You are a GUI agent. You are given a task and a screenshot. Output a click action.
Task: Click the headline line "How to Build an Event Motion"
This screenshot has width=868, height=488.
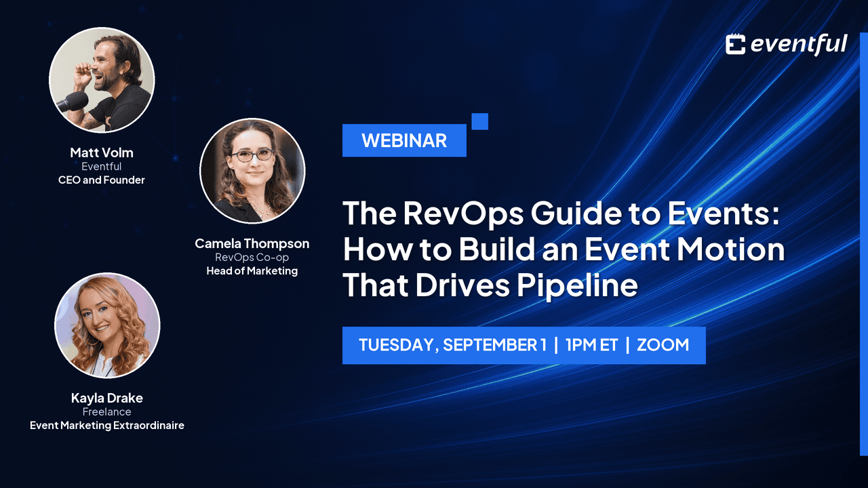pos(564,250)
